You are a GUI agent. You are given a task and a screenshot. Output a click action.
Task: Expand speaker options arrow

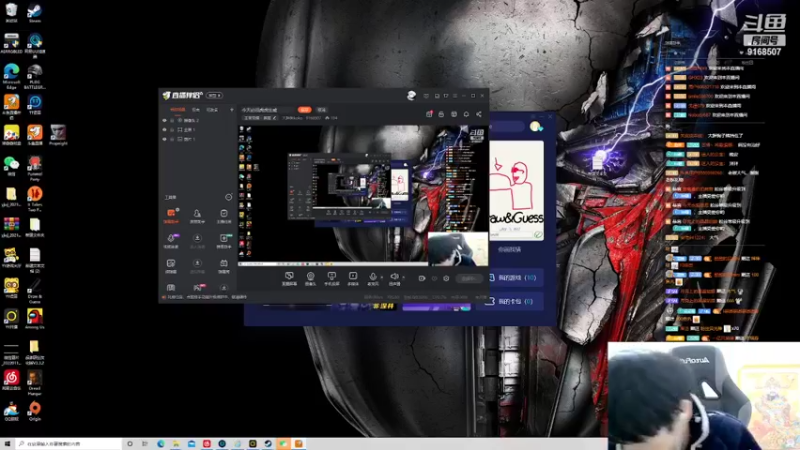[404, 278]
